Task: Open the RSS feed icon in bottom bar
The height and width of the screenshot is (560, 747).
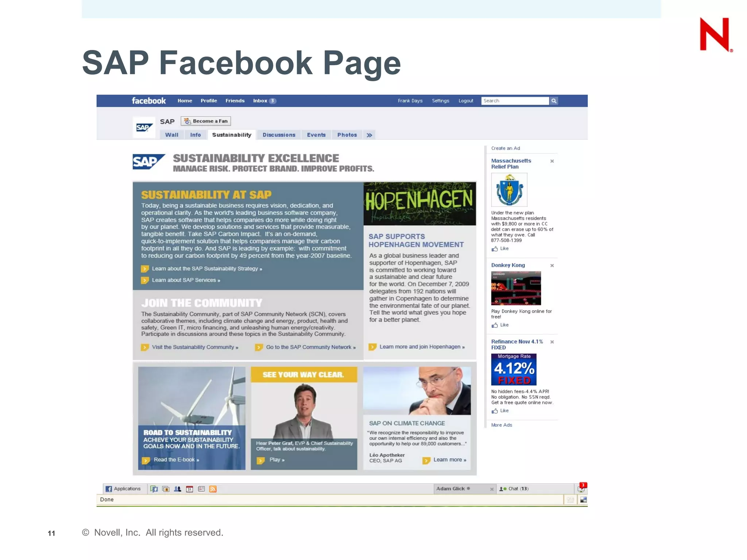Action: pyautogui.click(x=213, y=489)
